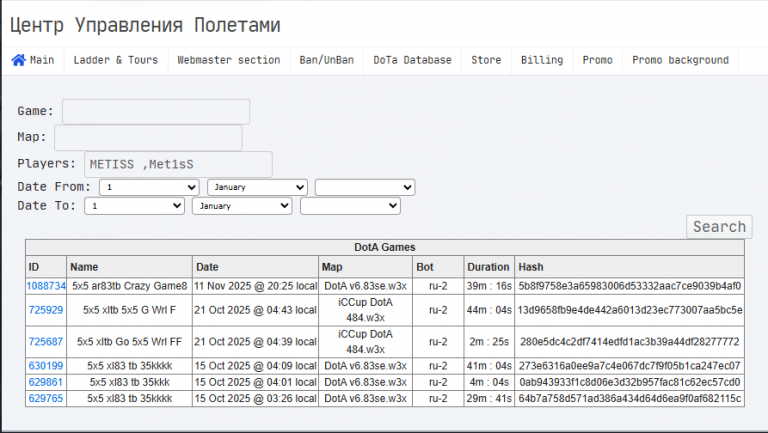Select hash starting with 64b7a758d571
768x433 pixels.
click(x=629, y=399)
